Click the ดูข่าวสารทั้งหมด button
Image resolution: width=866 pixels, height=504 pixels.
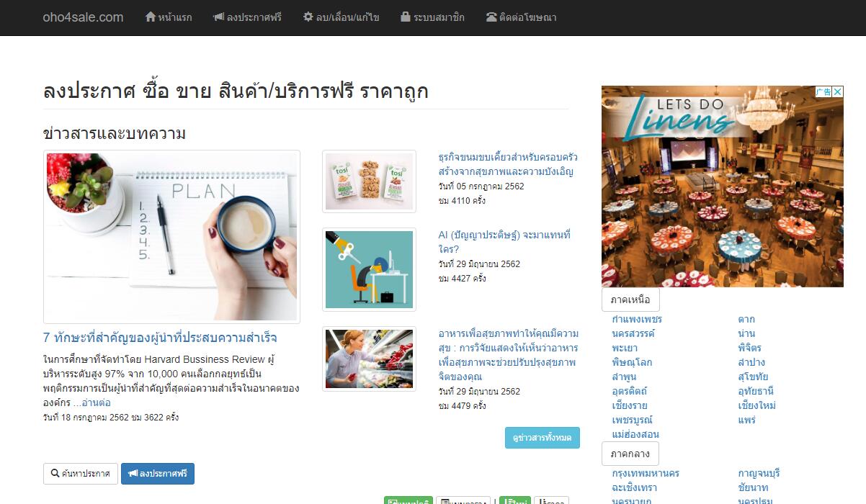point(543,438)
